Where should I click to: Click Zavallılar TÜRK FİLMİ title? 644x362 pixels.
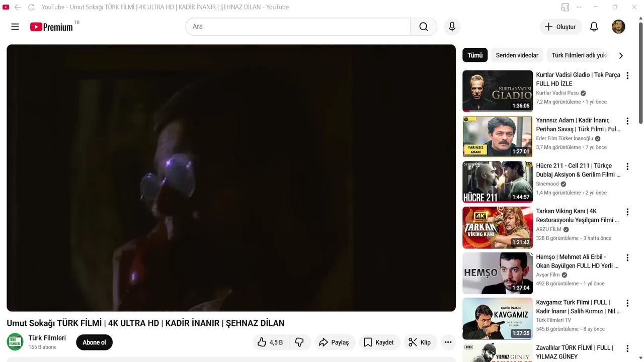click(575, 352)
